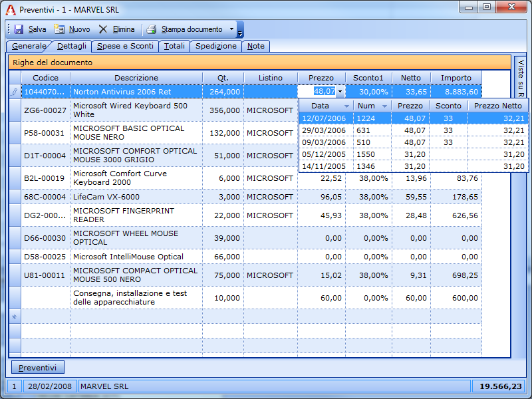Click the Stampa documento printer icon
Image resolution: width=532 pixels, height=399 pixels.
(x=152, y=29)
